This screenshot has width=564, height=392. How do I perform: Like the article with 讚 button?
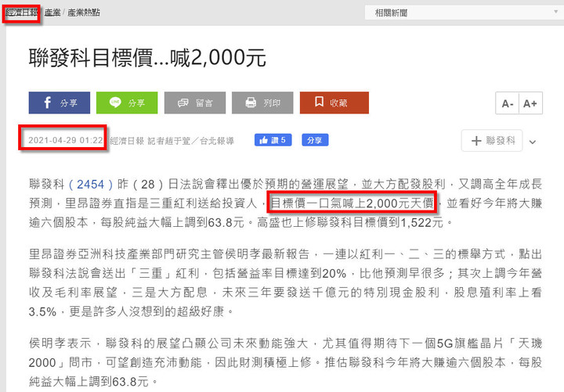click(x=273, y=140)
